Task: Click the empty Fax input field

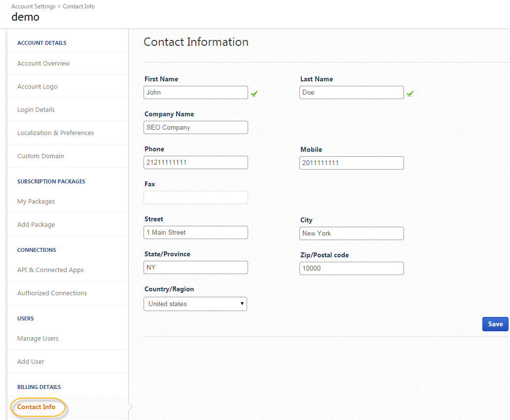Action: [x=196, y=198]
